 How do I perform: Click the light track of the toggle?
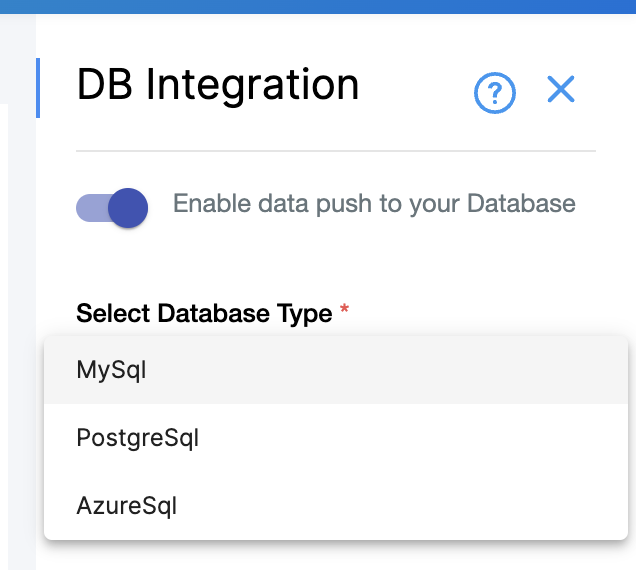click(90, 208)
